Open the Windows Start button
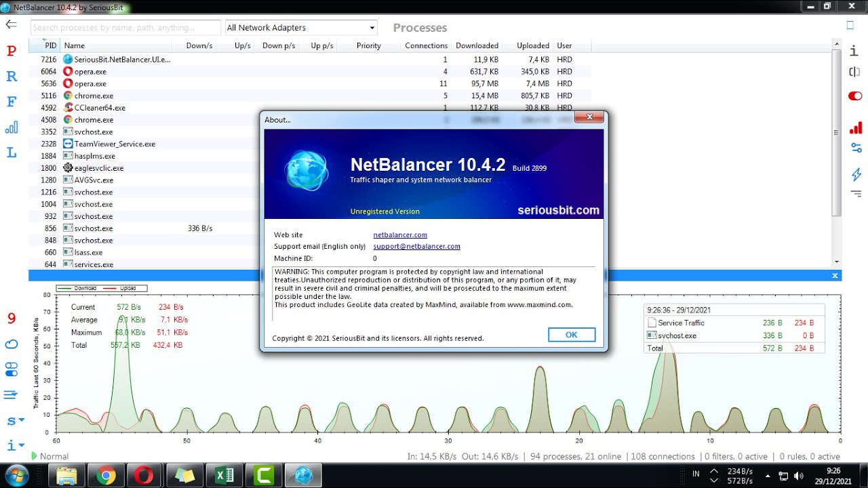This screenshot has width=868, height=488. coord(17,475)
